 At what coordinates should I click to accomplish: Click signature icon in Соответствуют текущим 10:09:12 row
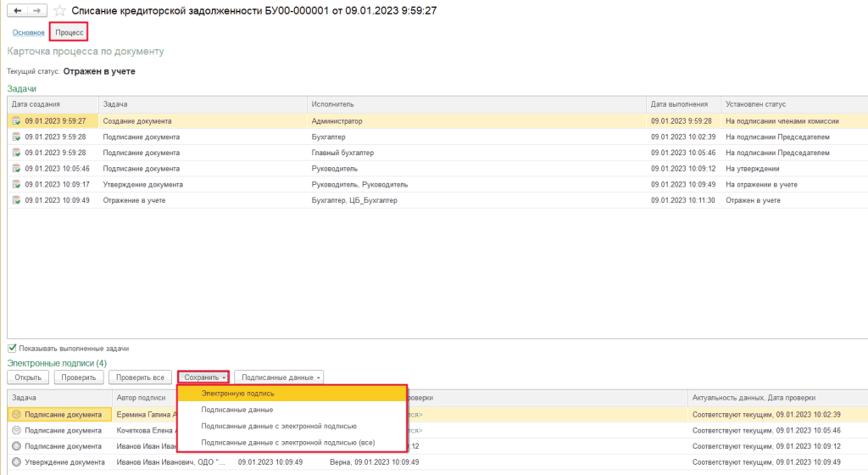click(17, 446)
